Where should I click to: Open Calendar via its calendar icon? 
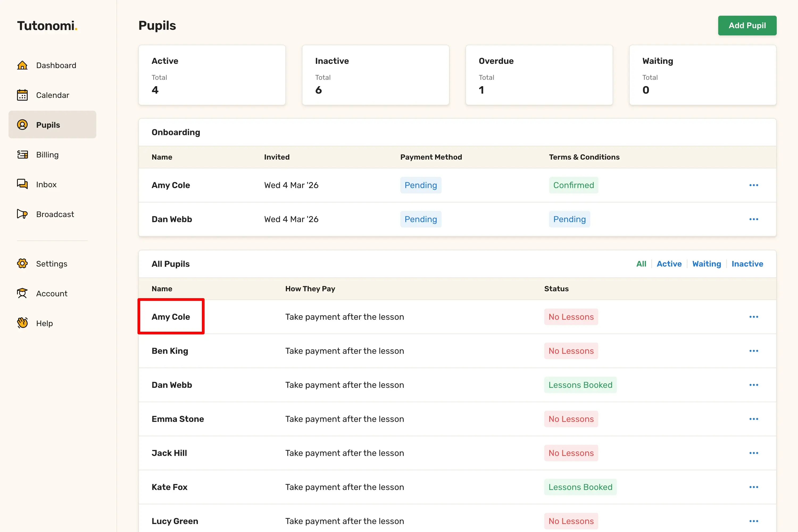point(22,95)
